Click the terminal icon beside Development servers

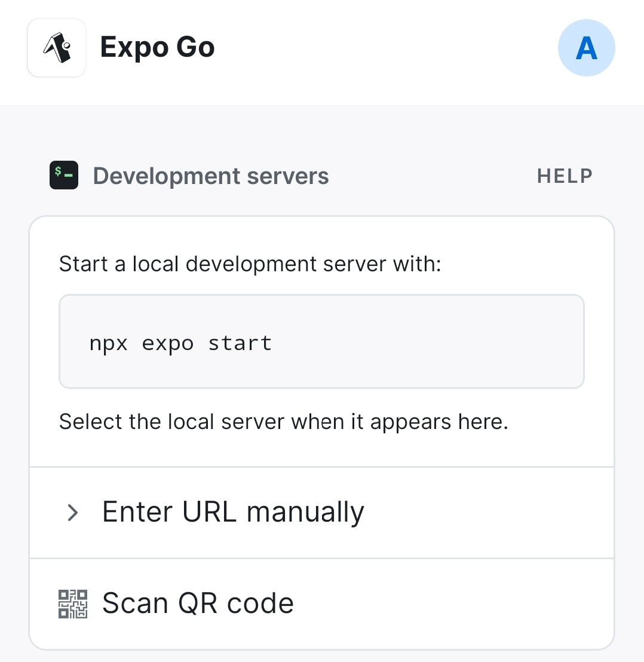(64, 175)
